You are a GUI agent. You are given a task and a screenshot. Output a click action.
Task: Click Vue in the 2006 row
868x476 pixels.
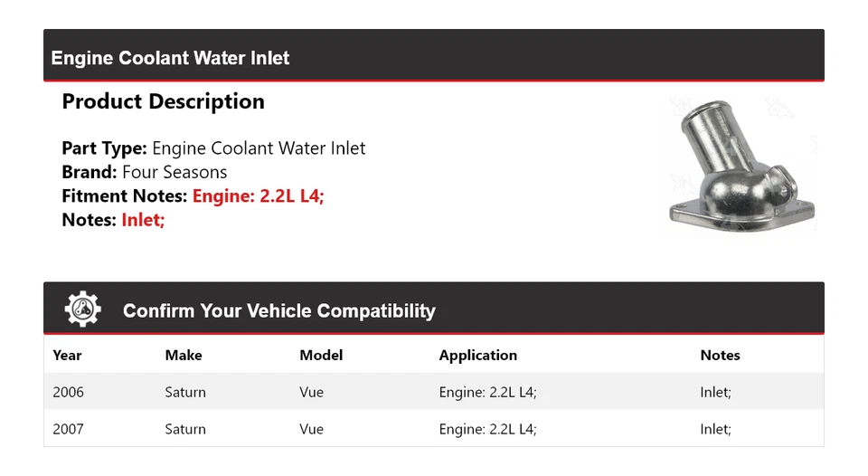pyautogui.click(x=311, y=392)
